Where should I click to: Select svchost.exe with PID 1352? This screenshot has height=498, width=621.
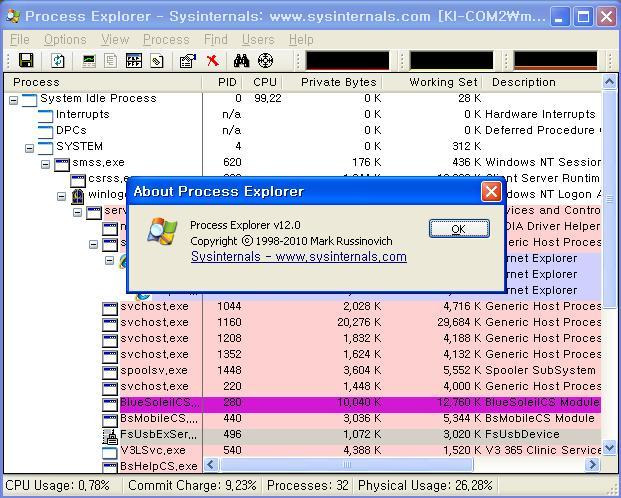pyautogui.click(x=303, y=354)
